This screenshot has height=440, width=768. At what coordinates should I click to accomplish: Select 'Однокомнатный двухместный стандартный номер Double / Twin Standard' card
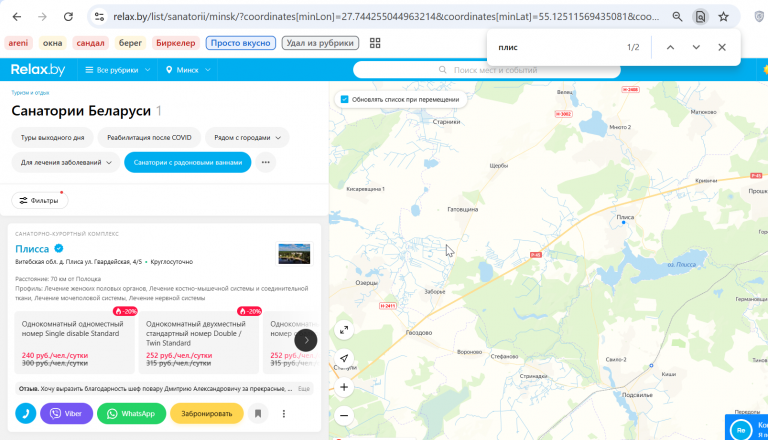click(198, 342)
